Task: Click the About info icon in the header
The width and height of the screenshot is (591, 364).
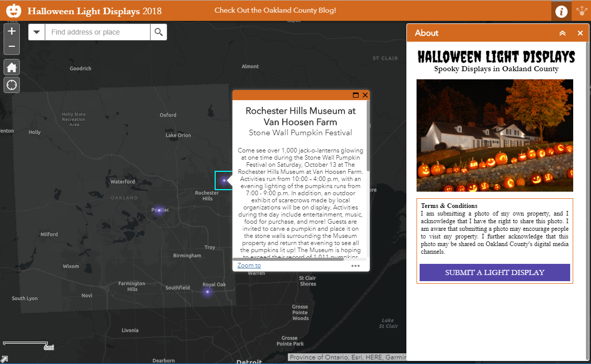Action: (561, 10)
